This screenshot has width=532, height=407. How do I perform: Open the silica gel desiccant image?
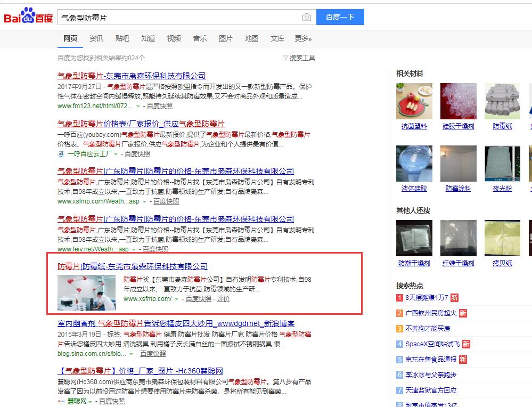(458, 101)
